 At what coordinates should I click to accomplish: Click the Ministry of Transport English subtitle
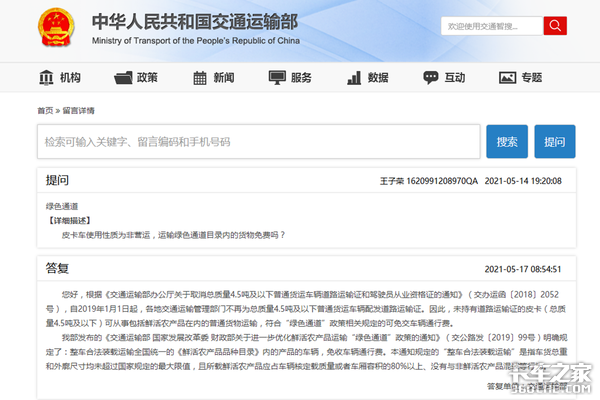[196, 41]
